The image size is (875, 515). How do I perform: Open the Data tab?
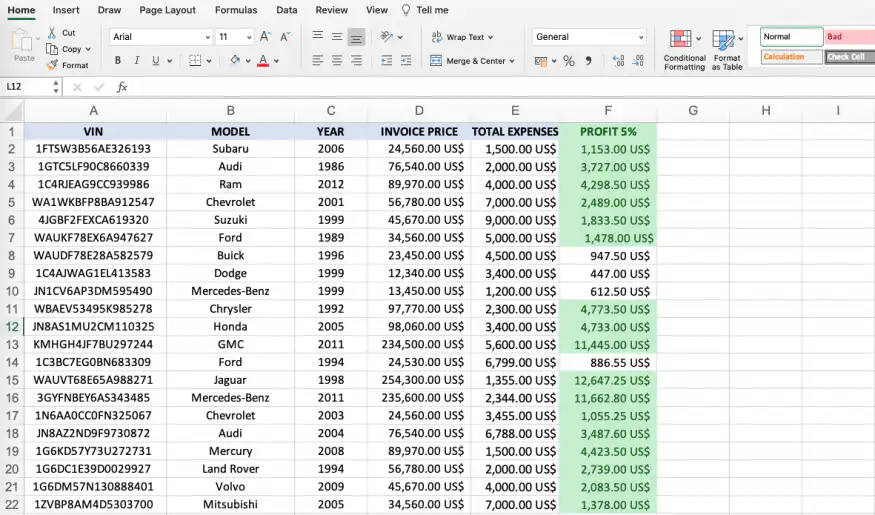click(x=287, y=10)
